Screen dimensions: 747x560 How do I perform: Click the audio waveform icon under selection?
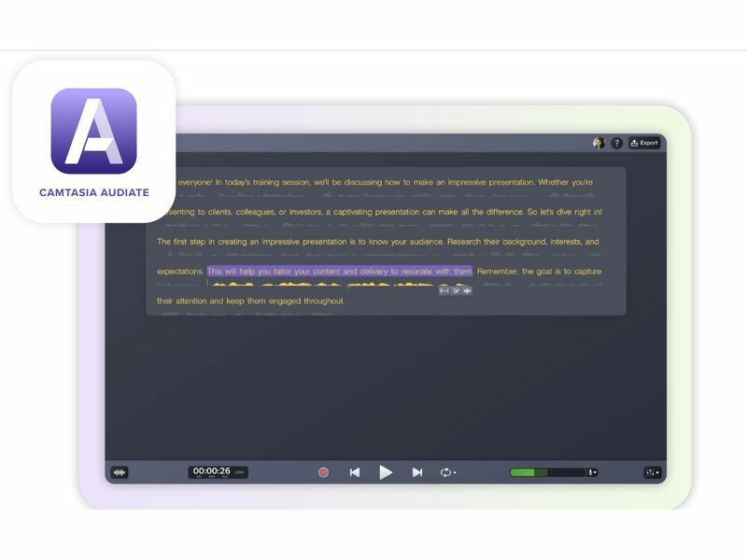467,290
